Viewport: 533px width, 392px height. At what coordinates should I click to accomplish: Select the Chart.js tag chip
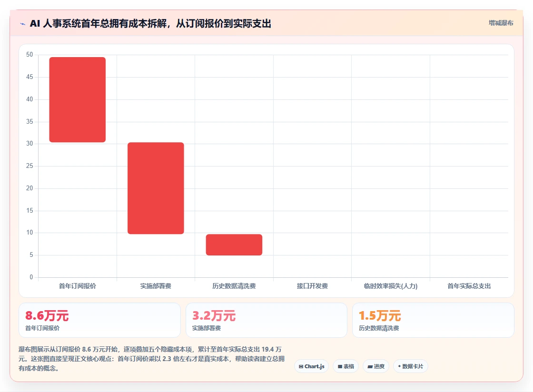pos(311,366)
